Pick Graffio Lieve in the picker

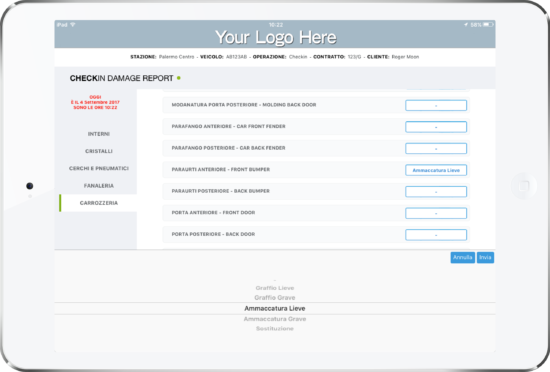click(275, 288)
